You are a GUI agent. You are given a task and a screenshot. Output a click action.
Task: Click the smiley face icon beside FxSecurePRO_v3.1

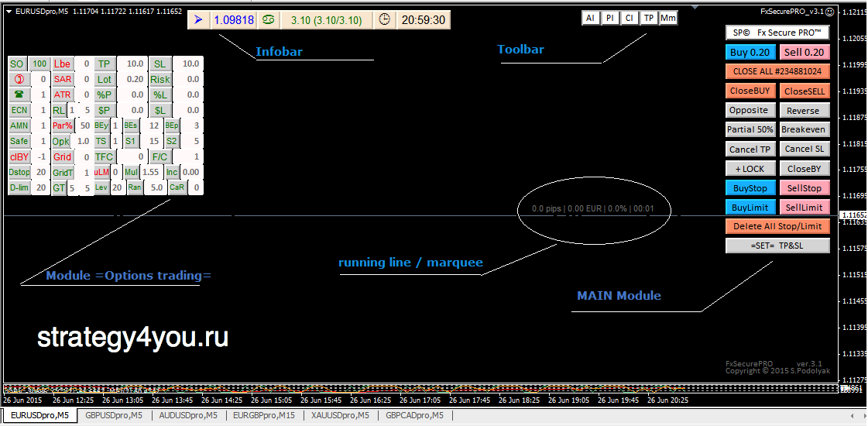830,12
